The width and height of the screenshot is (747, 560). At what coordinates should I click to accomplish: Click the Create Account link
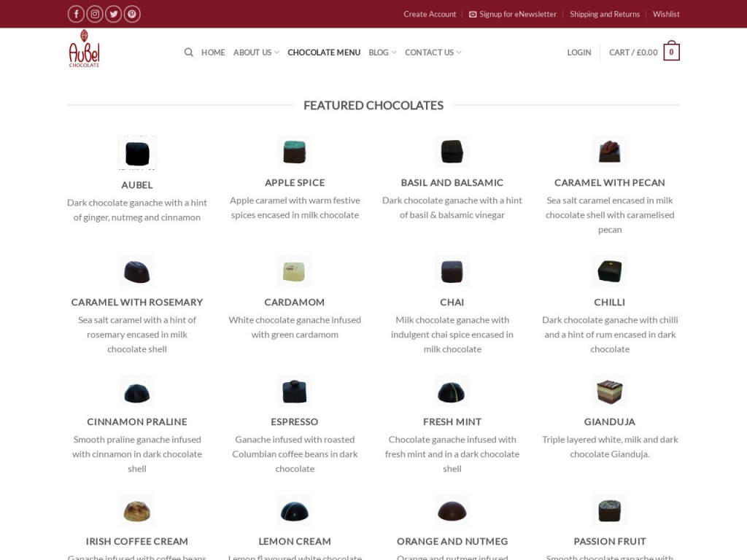(430, 15)
